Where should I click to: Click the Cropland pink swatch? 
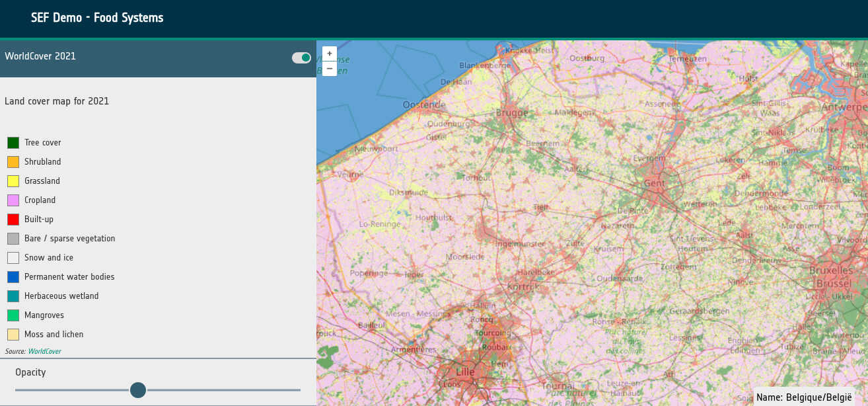pos(13,200)
